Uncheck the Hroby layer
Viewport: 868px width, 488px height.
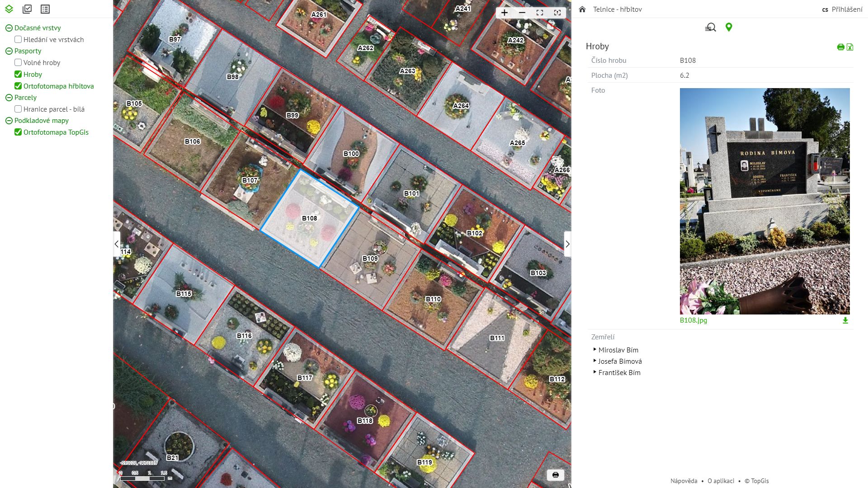tap(18, 74)
